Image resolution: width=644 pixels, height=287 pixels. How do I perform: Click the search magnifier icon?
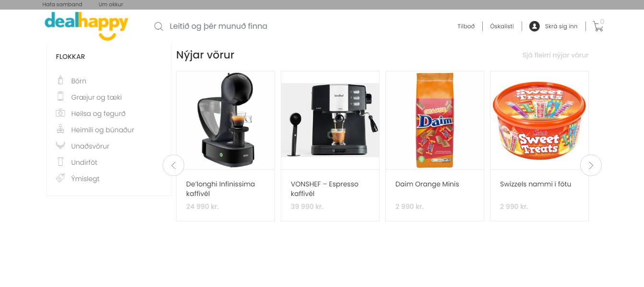[x=159, y=26]
